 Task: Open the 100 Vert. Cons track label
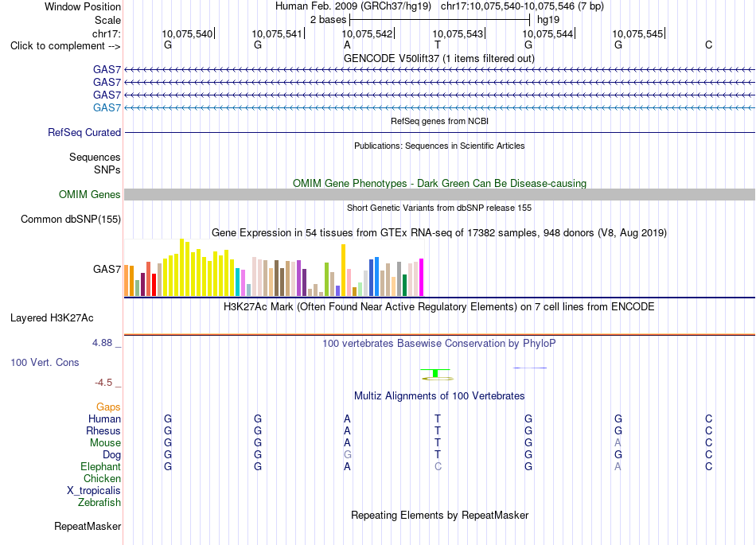45,362
